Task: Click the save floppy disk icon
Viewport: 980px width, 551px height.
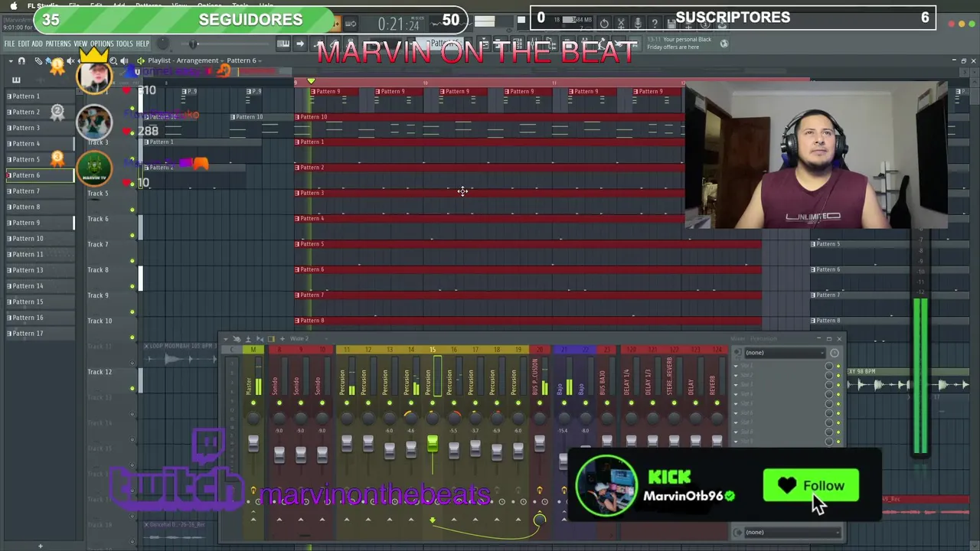Action: 671,24
